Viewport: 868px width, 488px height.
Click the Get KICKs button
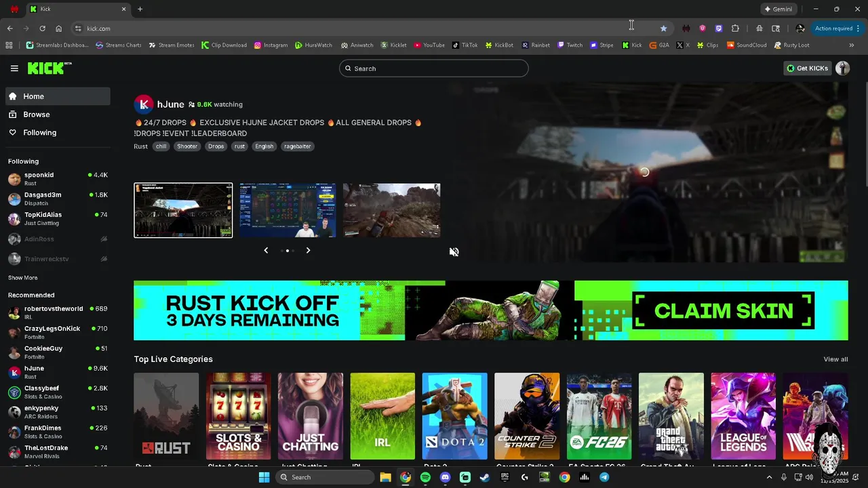[807, 68]
